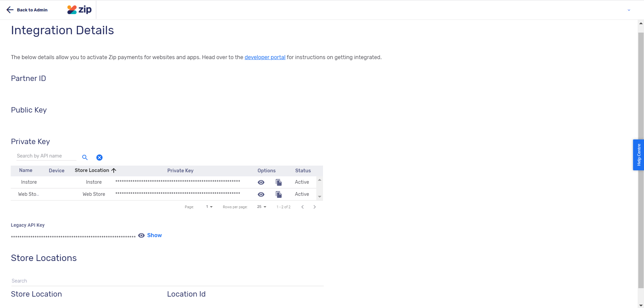Click the page scrollbar up arrow
The width and height of the screenshot is (644, 308).
pyautogui.click(x=641, y=23)
